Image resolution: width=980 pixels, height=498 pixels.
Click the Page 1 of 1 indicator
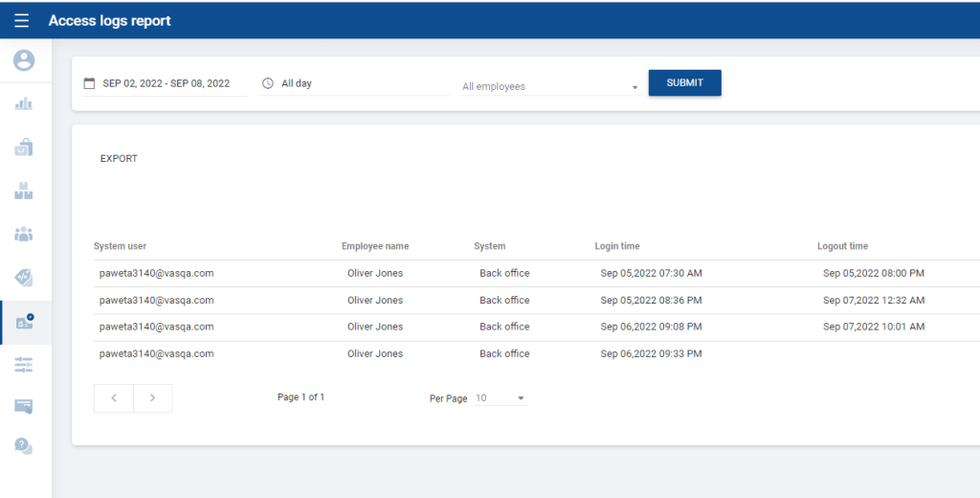(301, 397)
